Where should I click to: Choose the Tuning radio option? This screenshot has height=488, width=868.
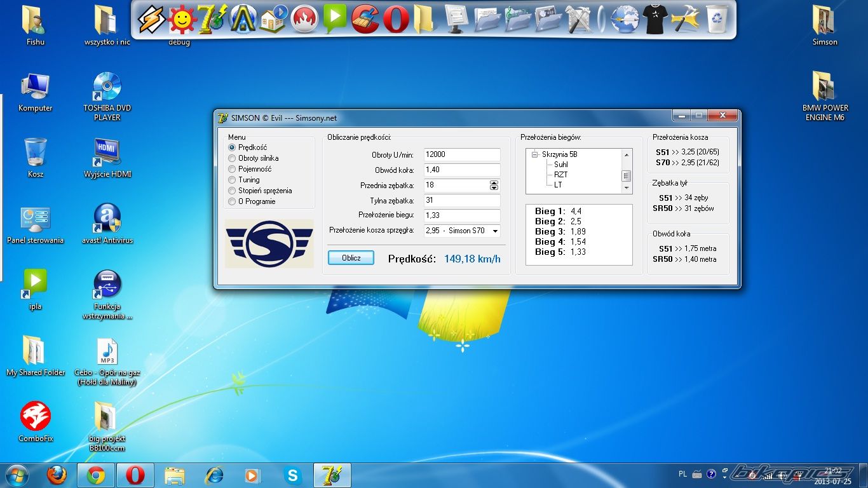coord(244,180)
